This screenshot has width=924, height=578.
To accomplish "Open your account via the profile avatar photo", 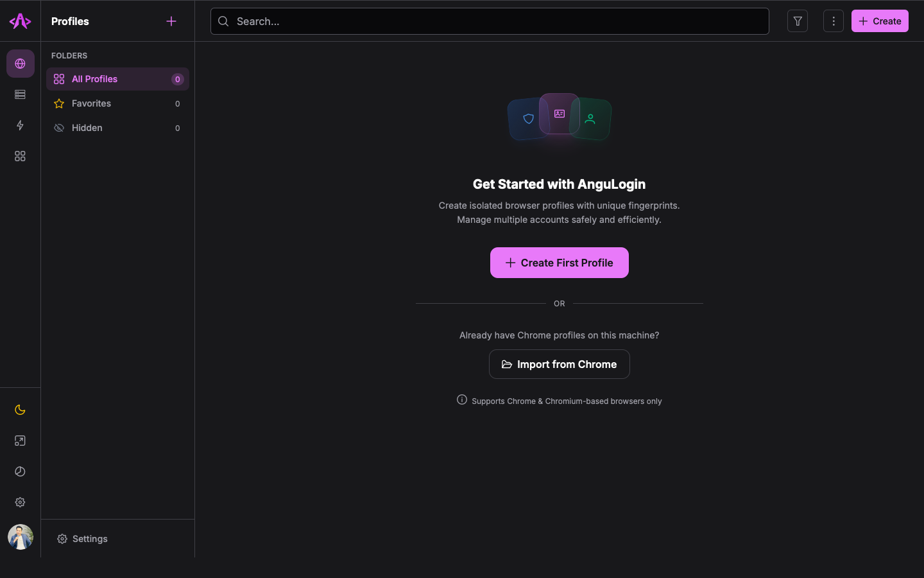I will [20, 537].
